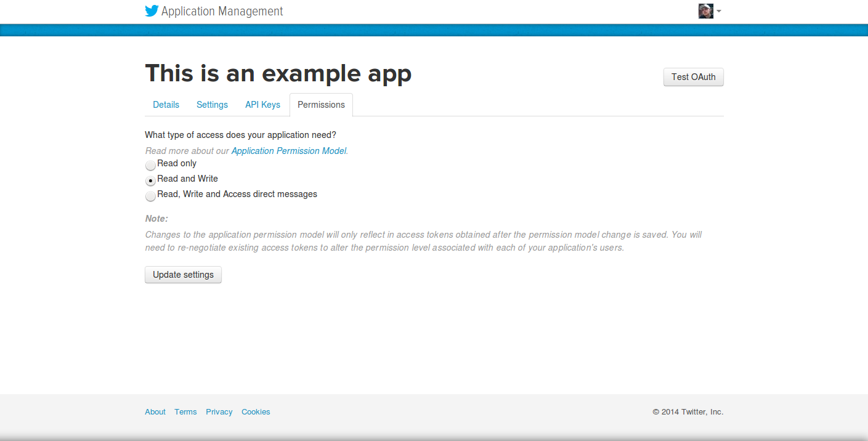The height and width of the screenshot is (441, 868).
Task: Expand the account dropdown caret
Action: (719, 11)
